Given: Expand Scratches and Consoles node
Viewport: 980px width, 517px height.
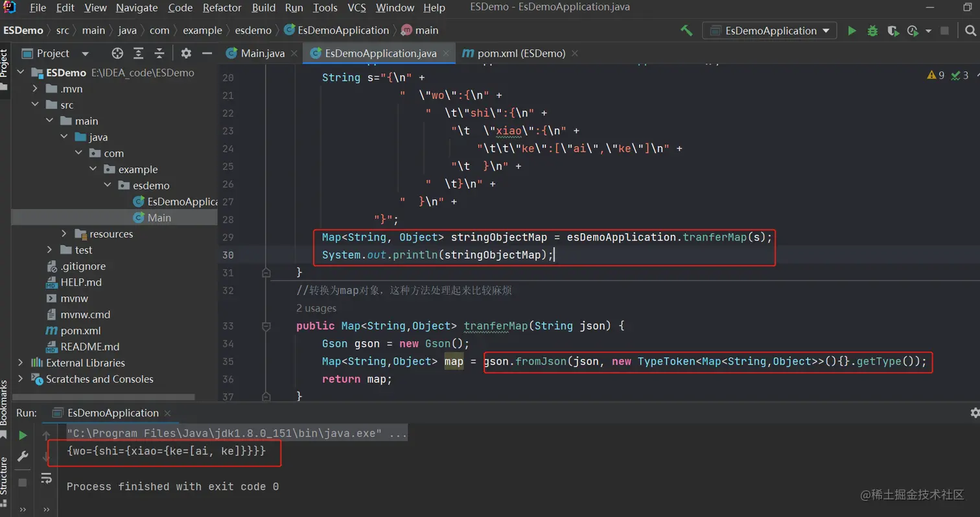Looking at the screenshot, I should click(21, 379).
